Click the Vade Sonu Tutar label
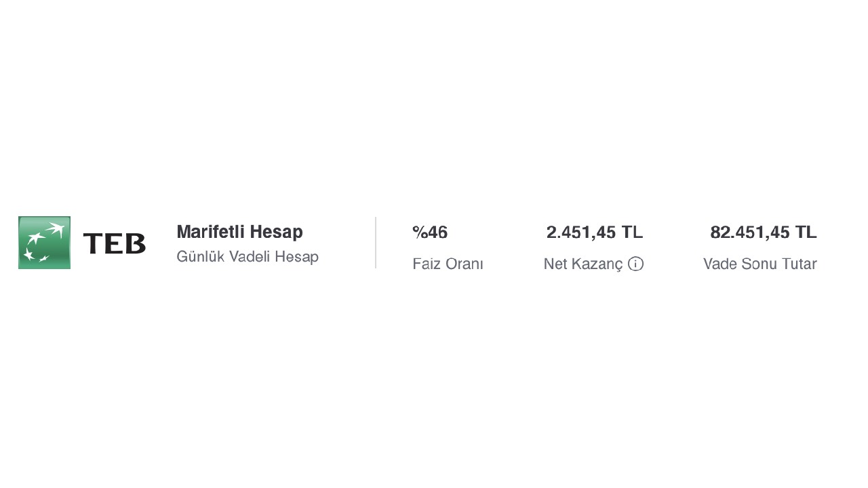The image size is (868, 488). click(x=759, y=264)
